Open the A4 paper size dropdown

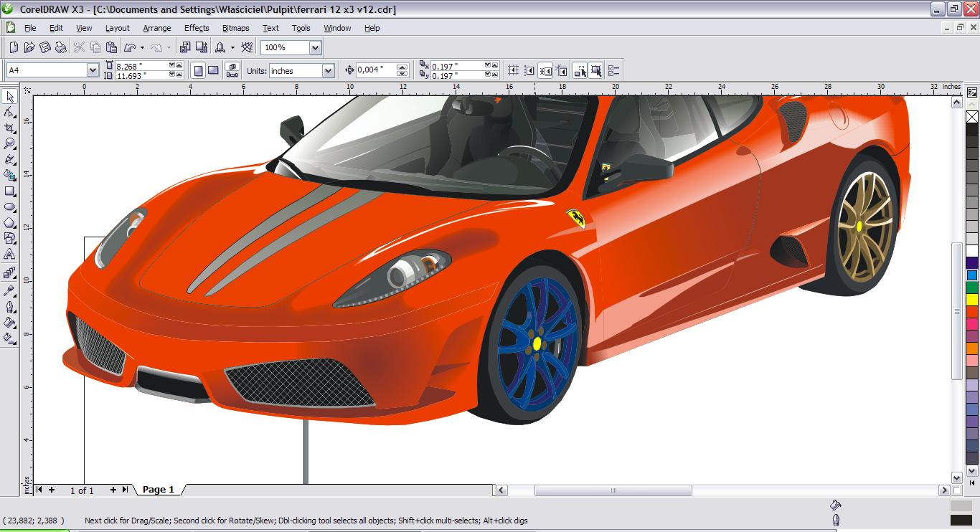tap(93, 70)
